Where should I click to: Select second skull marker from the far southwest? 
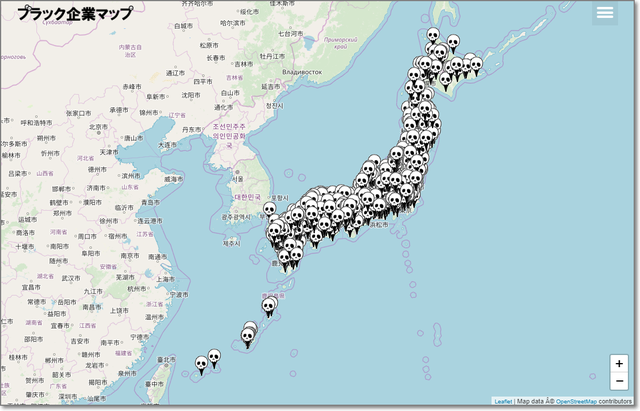(214, 356)
